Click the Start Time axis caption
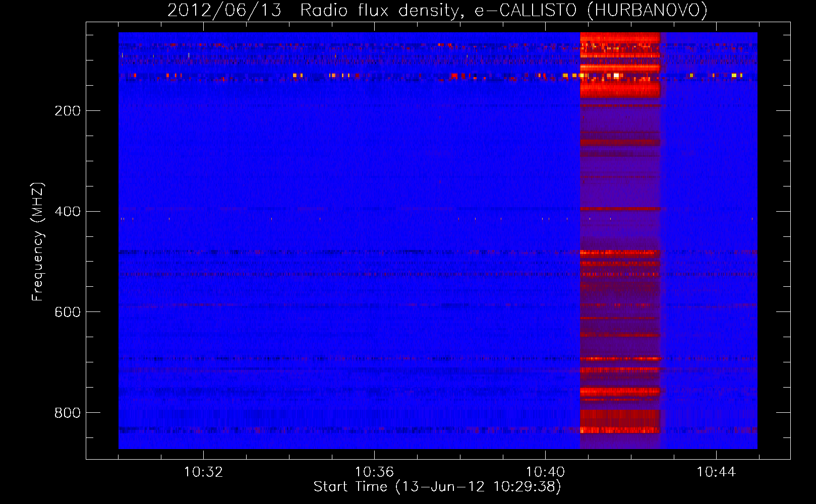Viewport: 816px width, 504px height. point(437,487)
